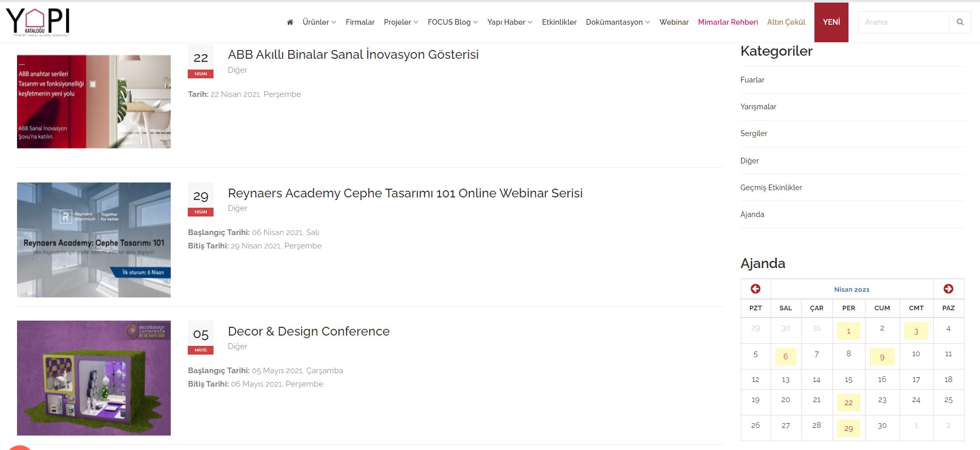980x450 pixels.
Task: Open the Etkinlikler menu item
Action: tap(559, 22)
